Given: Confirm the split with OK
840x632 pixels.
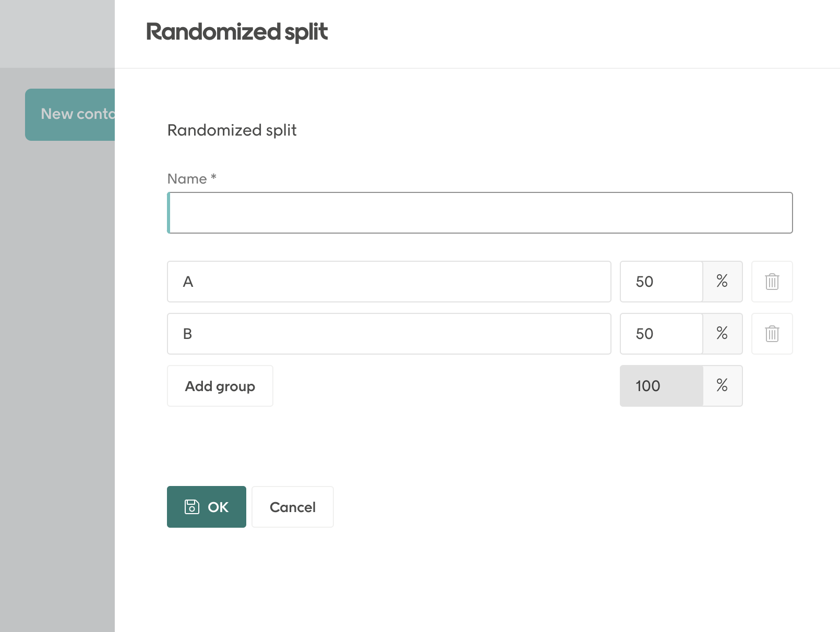Looking at the screenshot, I should (206, 506).
